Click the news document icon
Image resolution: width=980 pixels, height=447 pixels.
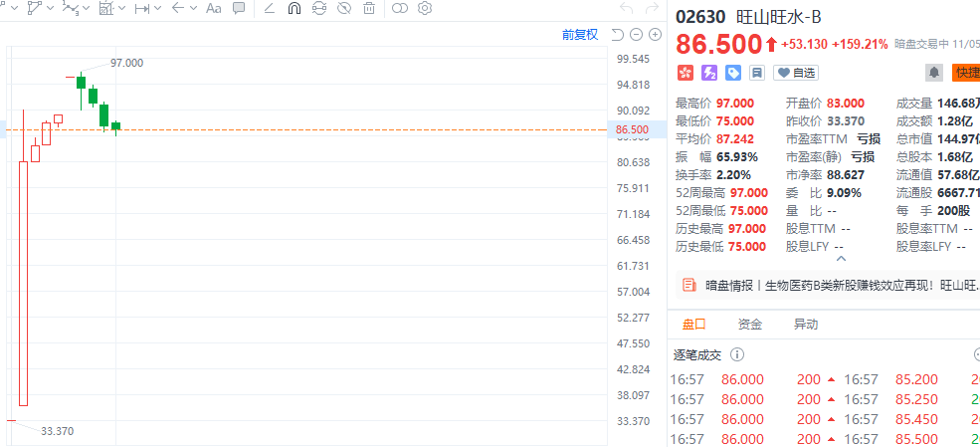click(688, 285)
